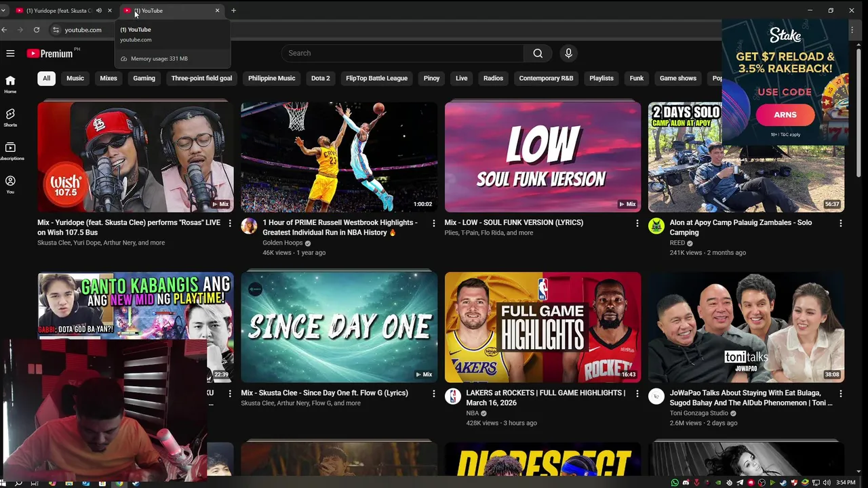
Task: Go back with the browser arrow
Action: click(5, 30)
